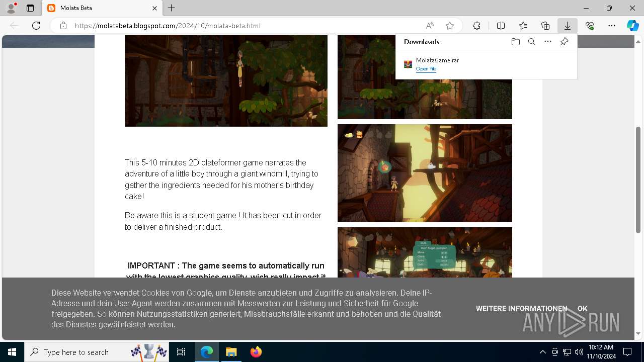The width and height of the screenshot is (644, 362).
Task: Open more options in Downloads panel
Action: [x=548, y=42]
